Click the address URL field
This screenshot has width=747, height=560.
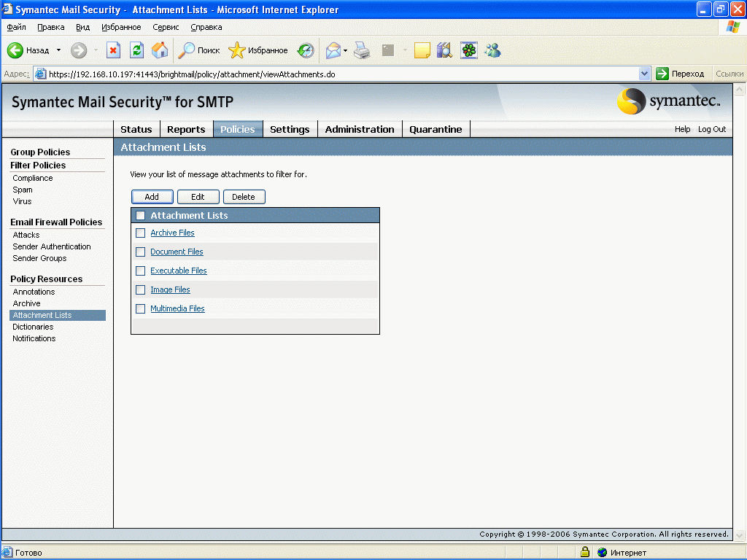(343, 74)
